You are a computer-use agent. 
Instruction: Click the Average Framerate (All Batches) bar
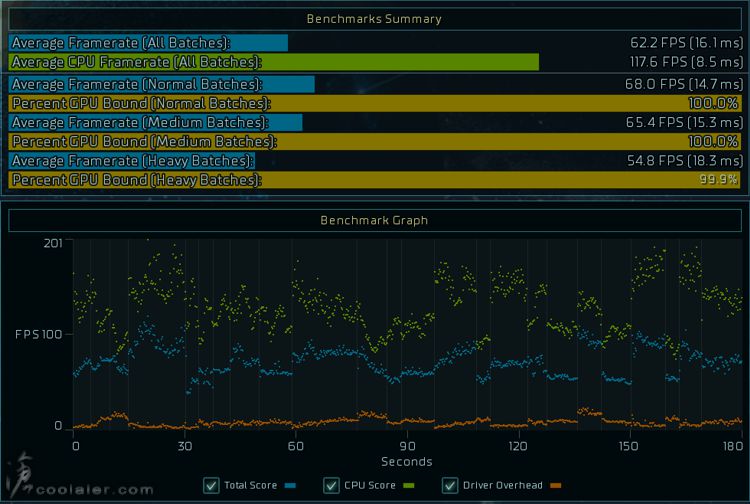pyautogui.click(x=148, y=43)
